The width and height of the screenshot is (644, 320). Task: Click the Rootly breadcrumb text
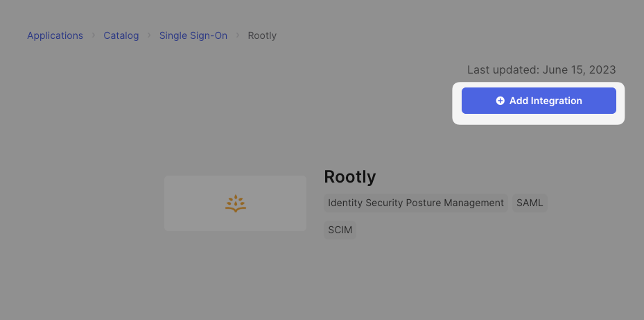point(262,36)
